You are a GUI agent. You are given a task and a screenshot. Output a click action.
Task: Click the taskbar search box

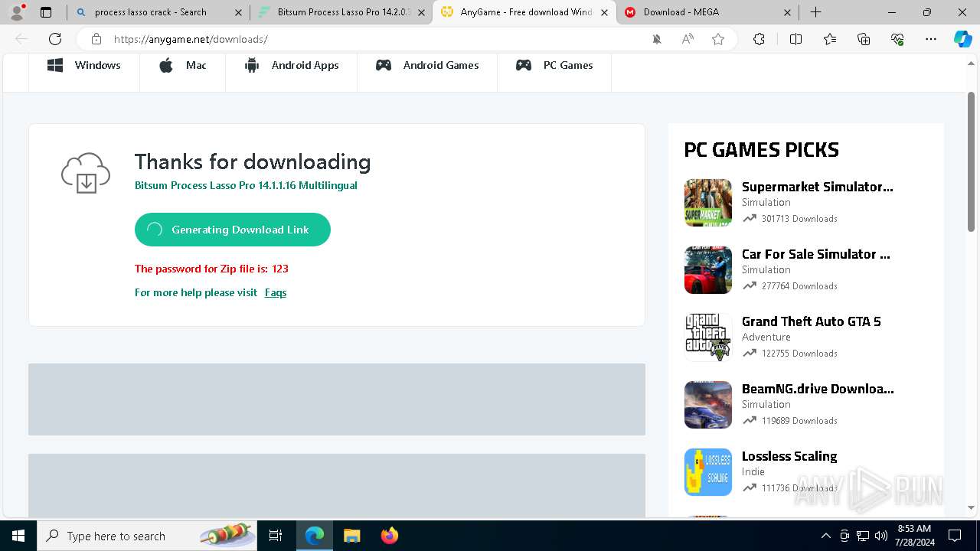[149, 536]
